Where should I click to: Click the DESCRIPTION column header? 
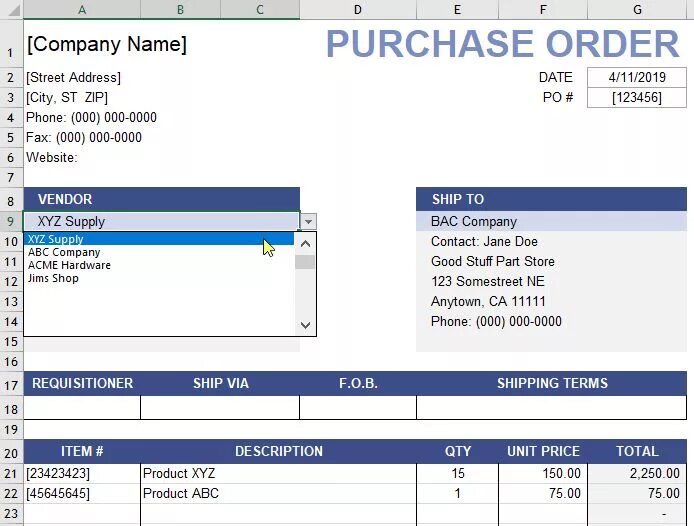(x=279, y=451)
